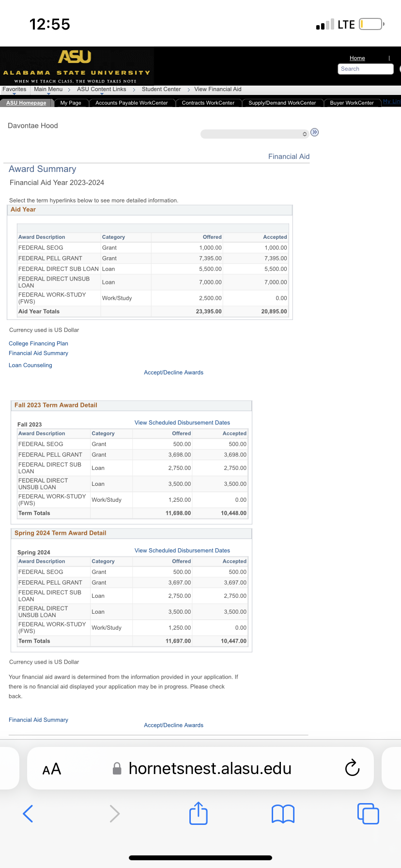Click the 10,447.00 Spring term accepted total

point(234,641)
